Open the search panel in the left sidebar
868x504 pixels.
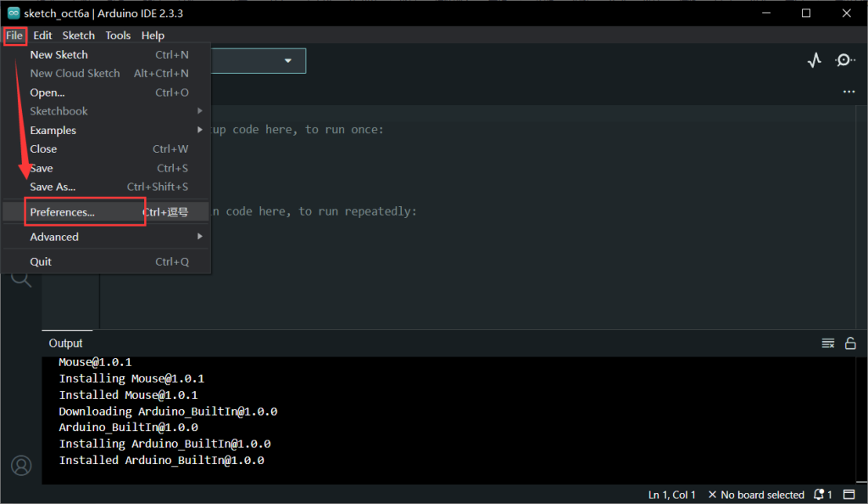[x=20, y=277]
